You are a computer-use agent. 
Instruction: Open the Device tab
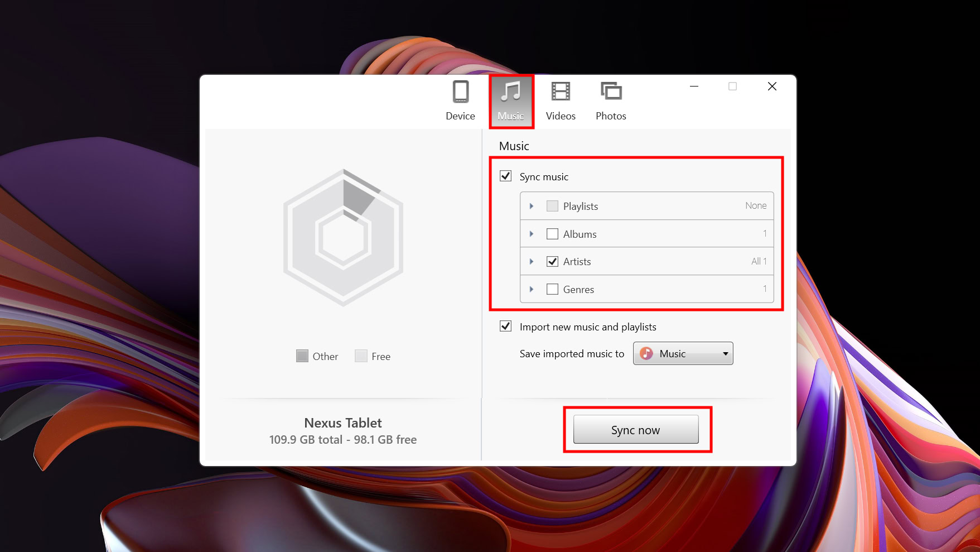coord(460,101)
